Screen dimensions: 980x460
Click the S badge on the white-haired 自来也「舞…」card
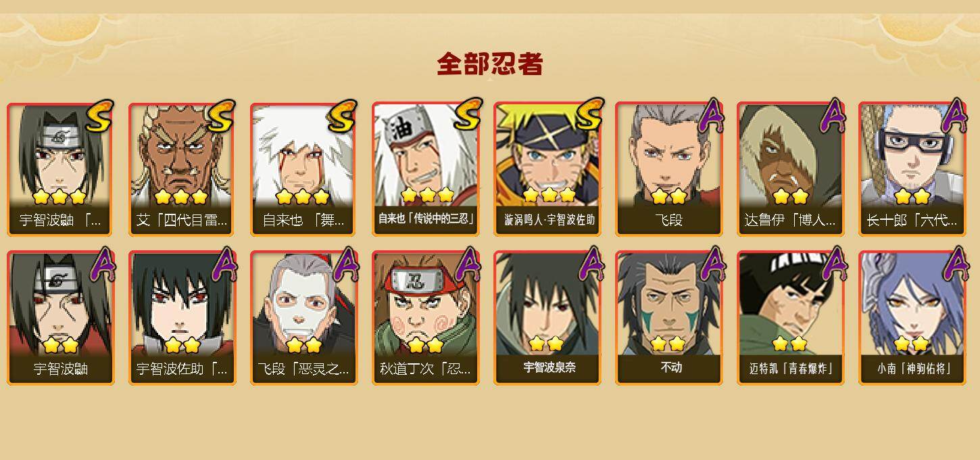tap(342, 116)
